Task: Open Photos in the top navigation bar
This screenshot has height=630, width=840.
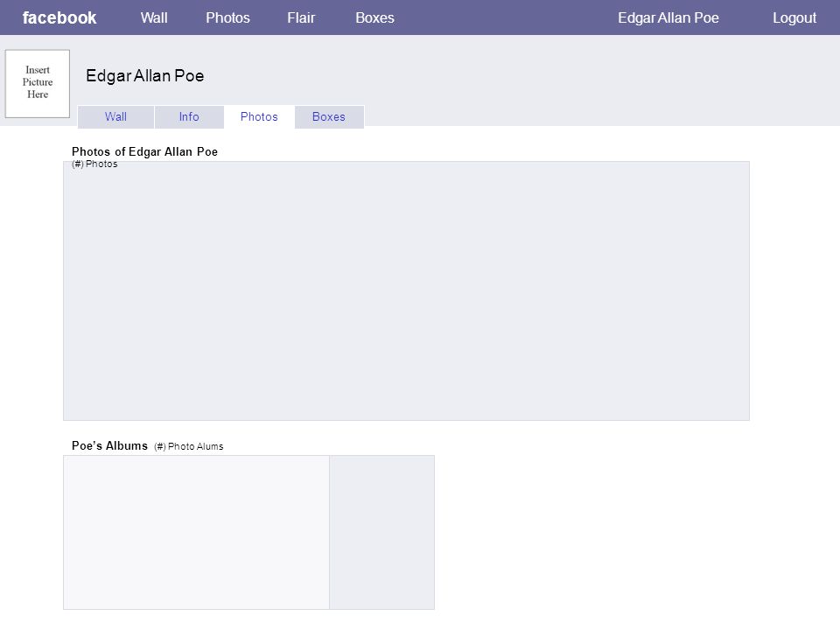Action: [227, 17]
